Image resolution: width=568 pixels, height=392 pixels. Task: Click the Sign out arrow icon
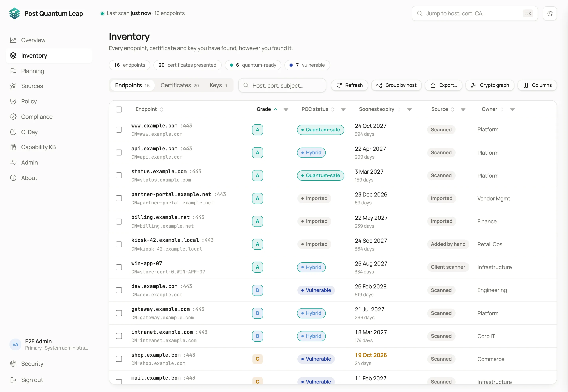pyautogui.click(x=13, y=380)
